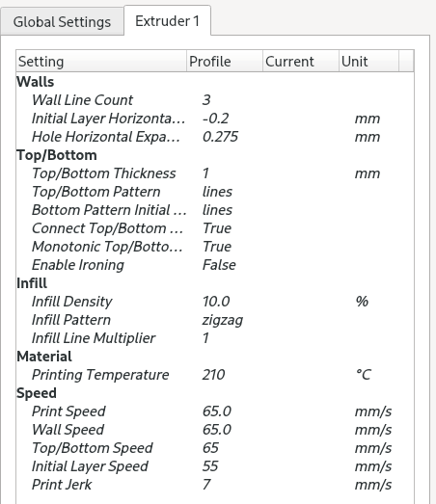Click the Profile column header

pyautogui.click(x=225, y=62)
